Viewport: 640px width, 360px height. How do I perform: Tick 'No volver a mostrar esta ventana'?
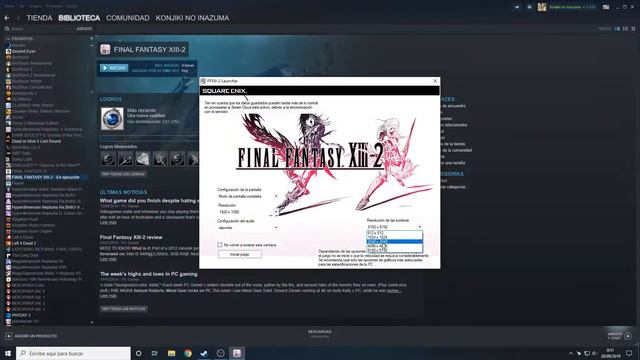coord(220,245)
